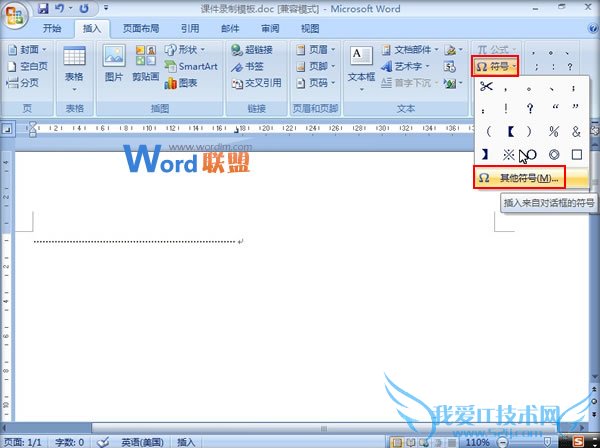Screen dimensions: 600x448
Task: Insert the 【 left bracket symbol
Action: [510, 132]
